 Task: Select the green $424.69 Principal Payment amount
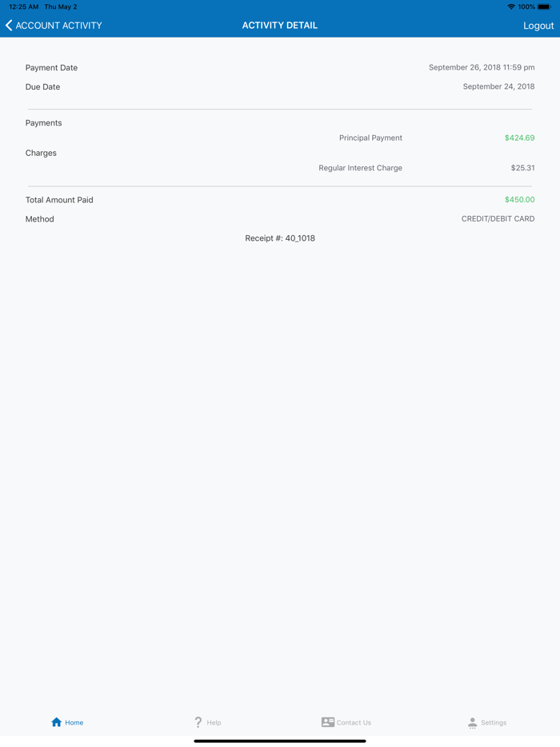(519, 138)
